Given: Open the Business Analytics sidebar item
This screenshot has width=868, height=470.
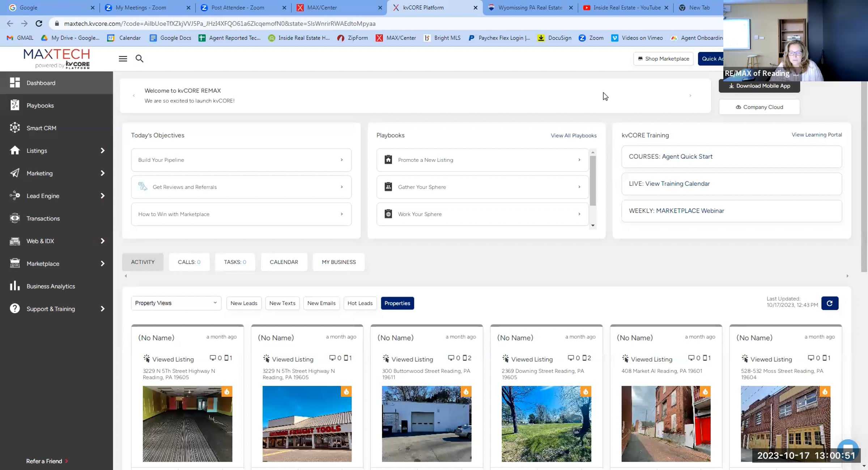Looking at the screenshot, I should [x=51, y=286].
